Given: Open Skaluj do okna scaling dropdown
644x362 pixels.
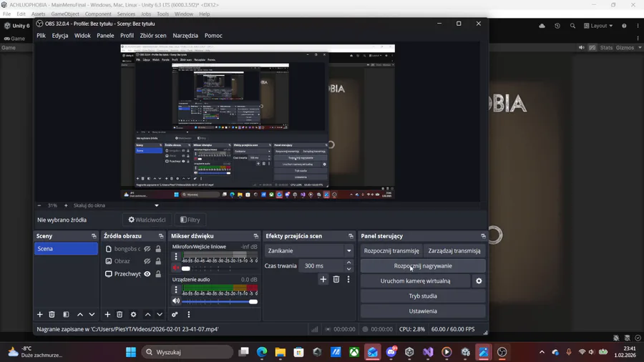Looking at the screenshot, I should pos(116,205).
